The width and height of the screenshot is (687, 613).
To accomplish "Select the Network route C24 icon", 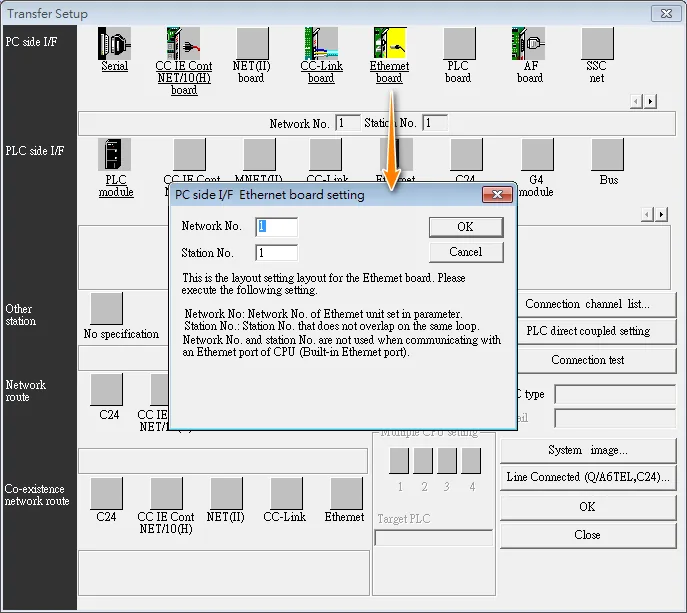I will point(106,389).
